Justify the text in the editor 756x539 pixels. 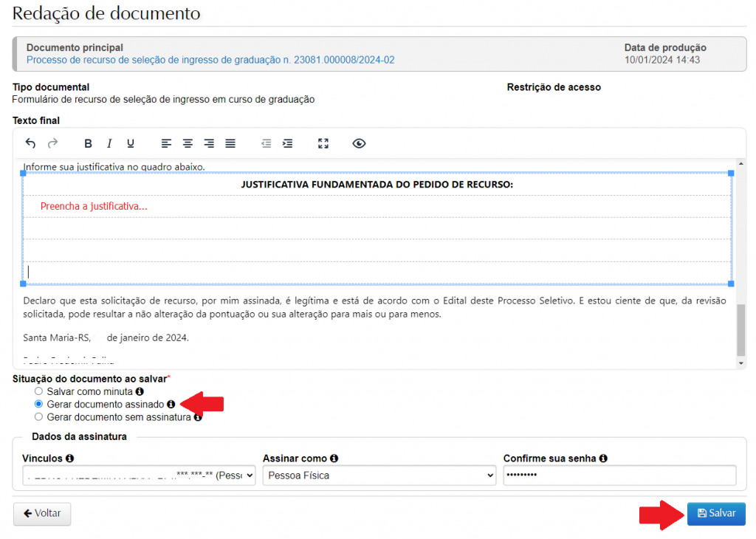click(230, 143)
